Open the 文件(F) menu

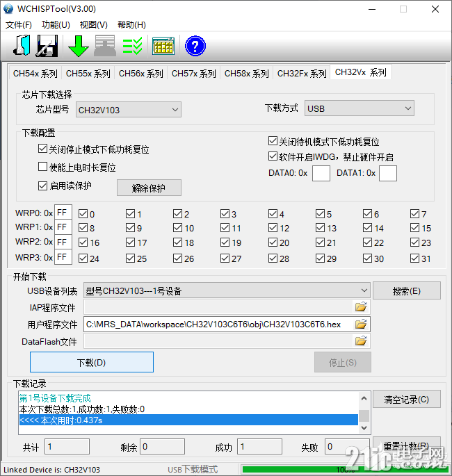tap(19, 24)
